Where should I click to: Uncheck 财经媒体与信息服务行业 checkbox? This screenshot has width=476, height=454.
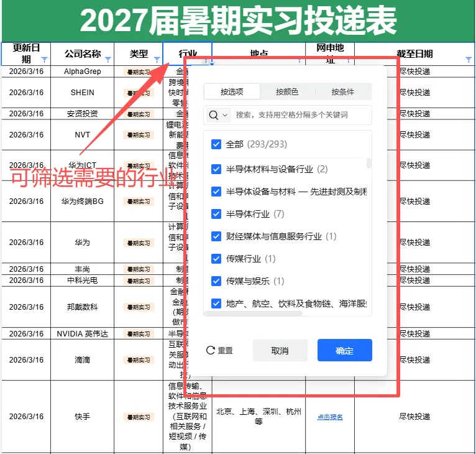[216, 236]
